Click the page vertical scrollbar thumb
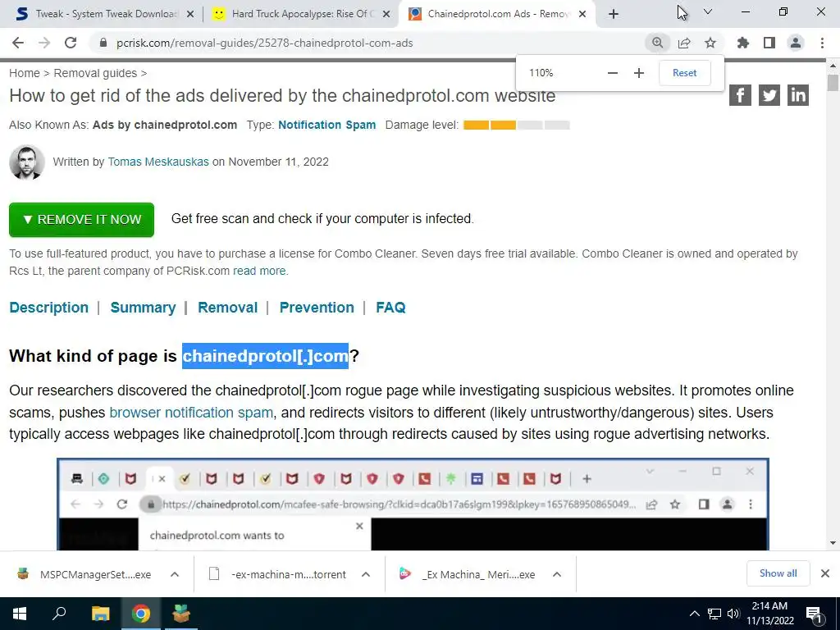This screenshot has width=840, height=630. tap(833, 84)
